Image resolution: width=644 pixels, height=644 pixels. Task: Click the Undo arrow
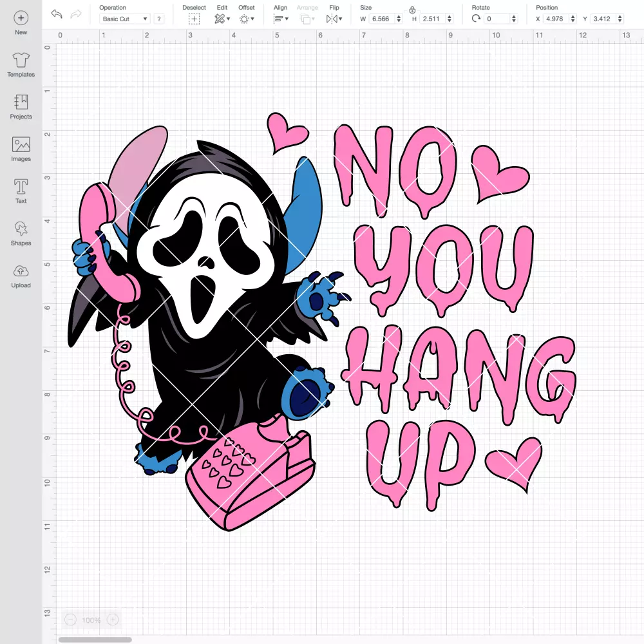57,14
